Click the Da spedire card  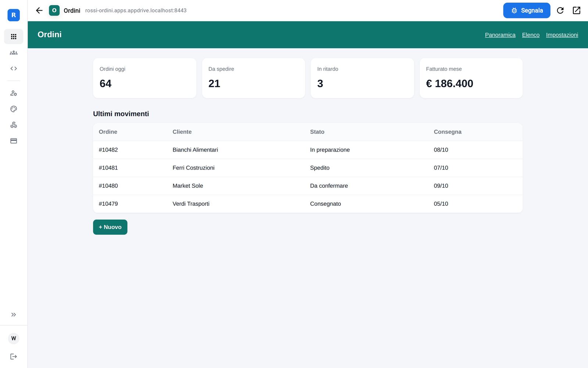(x=254, y=78)
